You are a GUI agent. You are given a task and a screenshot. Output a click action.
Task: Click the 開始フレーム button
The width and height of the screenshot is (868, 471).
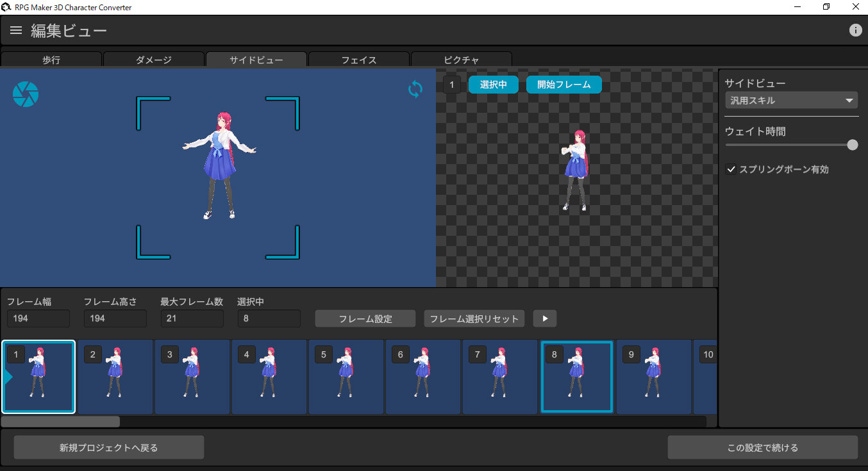pos(563,84)
